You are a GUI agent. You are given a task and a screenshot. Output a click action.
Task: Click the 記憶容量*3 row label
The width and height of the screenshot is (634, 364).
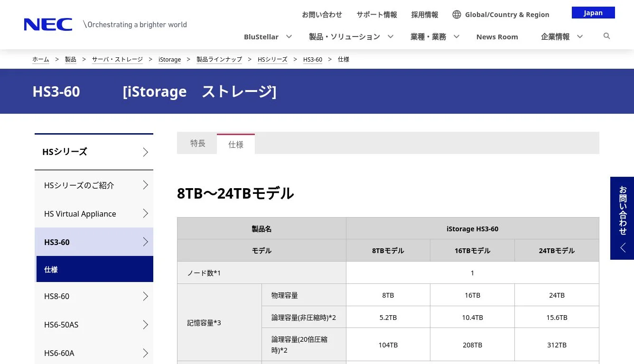point(220,322)
